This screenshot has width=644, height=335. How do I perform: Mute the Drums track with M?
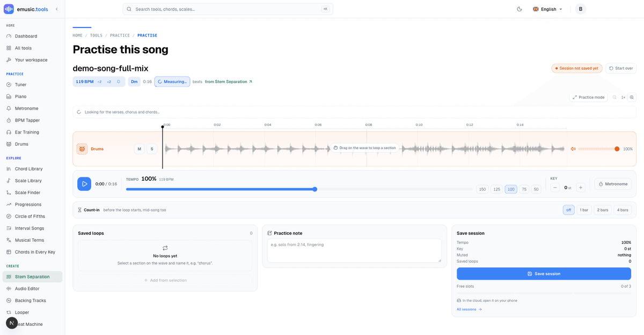point(140,149)
